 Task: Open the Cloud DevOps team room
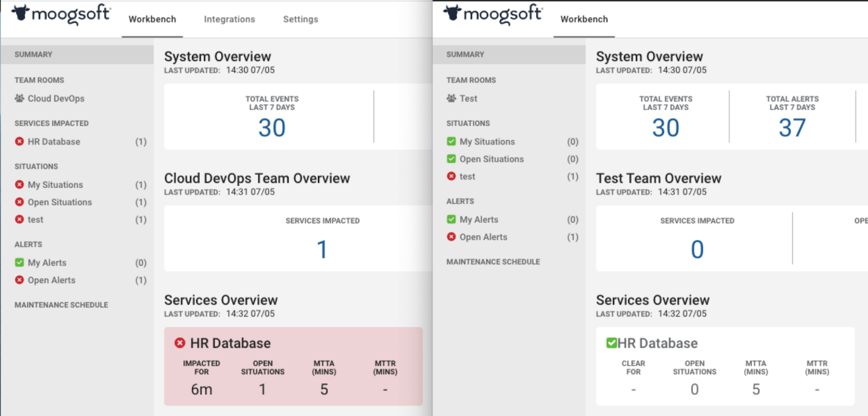[56, 99]
